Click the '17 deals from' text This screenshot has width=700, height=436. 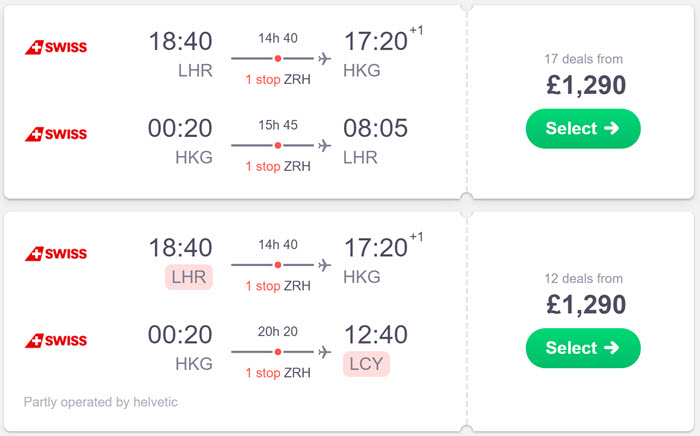click(583, 59)
